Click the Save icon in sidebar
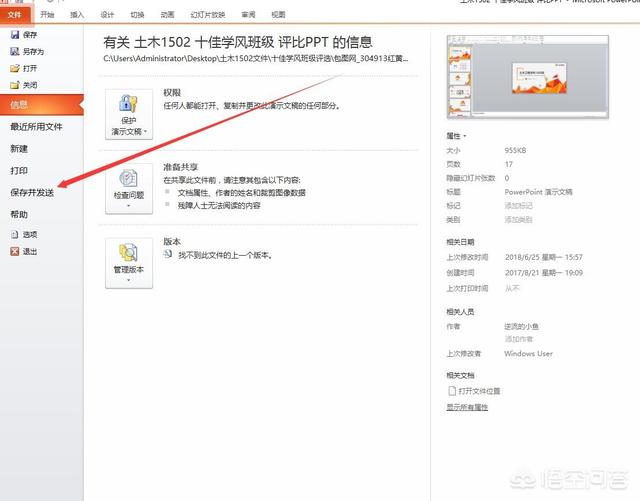 [14, 35]
